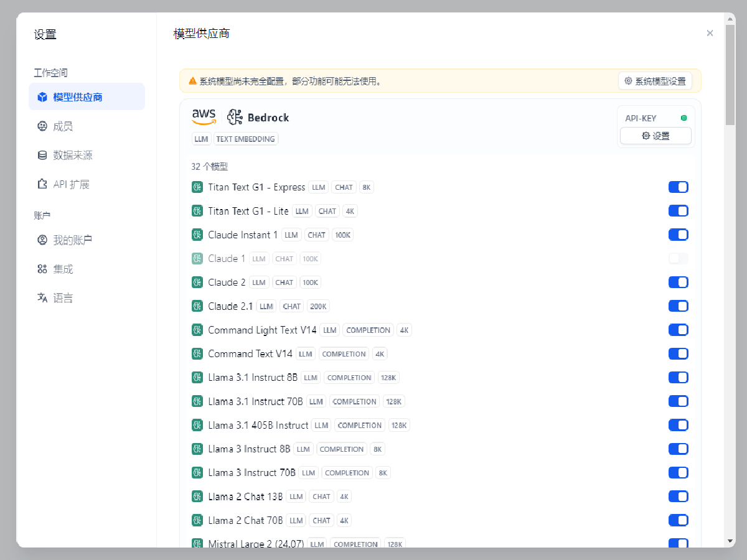Open the API 扩展 sidebar item

(71, 184)
